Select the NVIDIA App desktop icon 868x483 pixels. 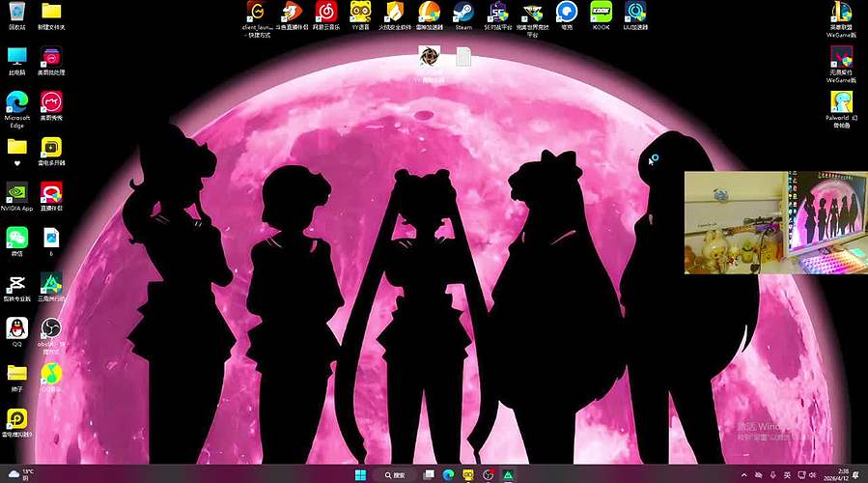(x=17, y=191)
